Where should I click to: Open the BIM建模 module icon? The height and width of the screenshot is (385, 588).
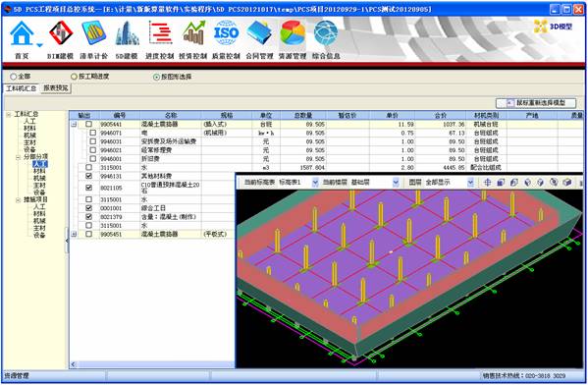(61, 33)
